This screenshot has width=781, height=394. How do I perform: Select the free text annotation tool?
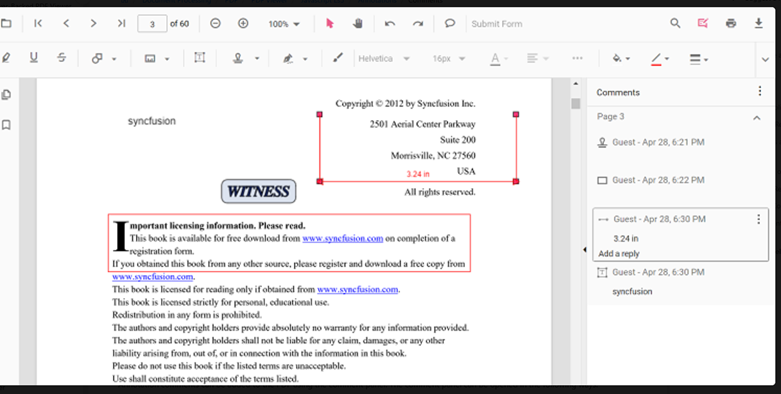point(200,58)
